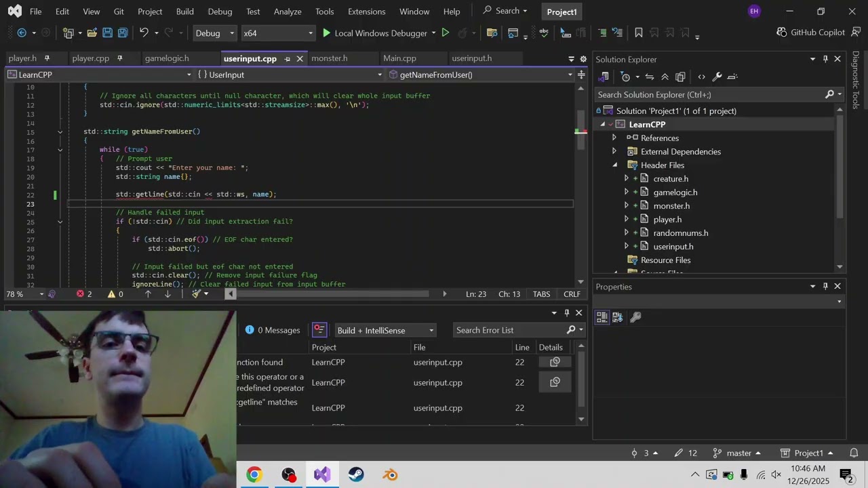Collapse the Header Files folder
Screen dimensions: 868x488
614,165
